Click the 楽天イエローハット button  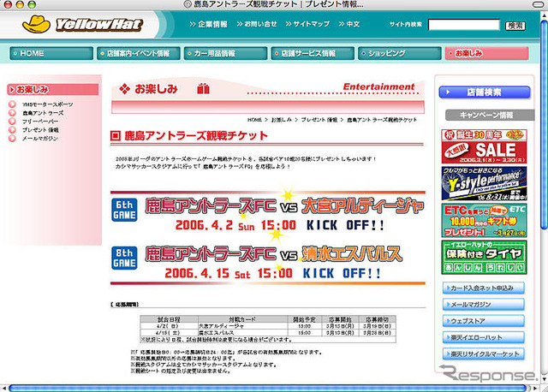[x=483, y=337]
